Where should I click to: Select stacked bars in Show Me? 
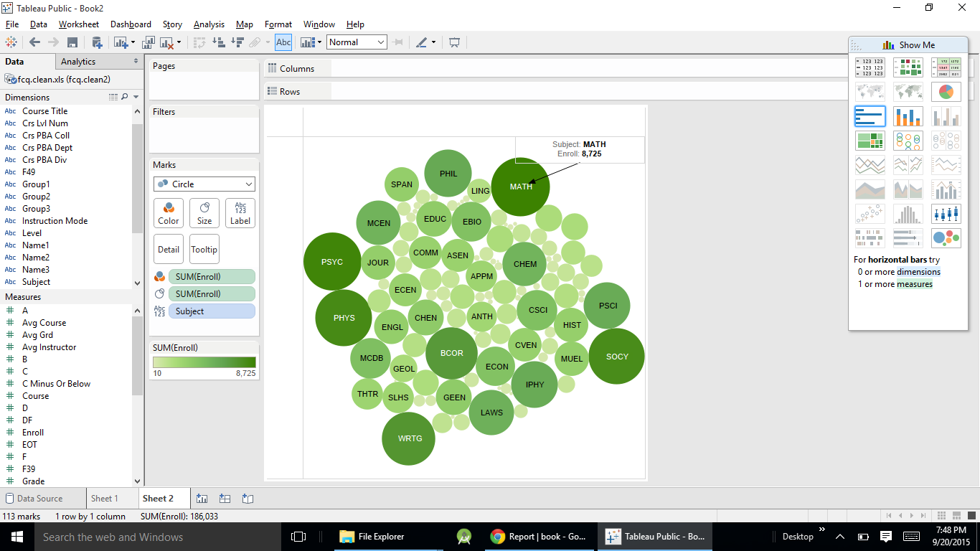908,116
